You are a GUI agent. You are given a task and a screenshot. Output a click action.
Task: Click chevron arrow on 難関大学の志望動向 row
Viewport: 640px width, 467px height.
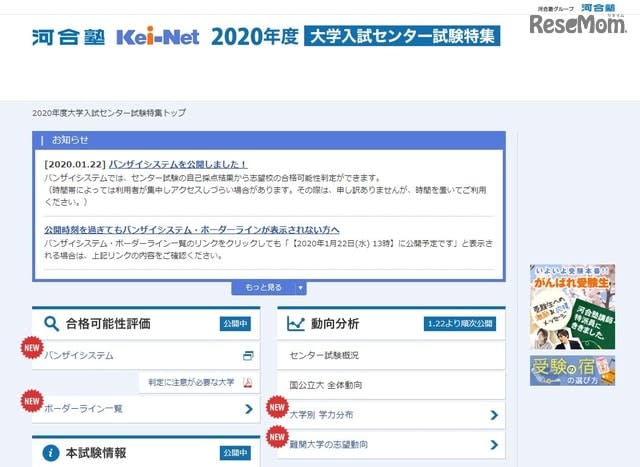coord(494,445)
